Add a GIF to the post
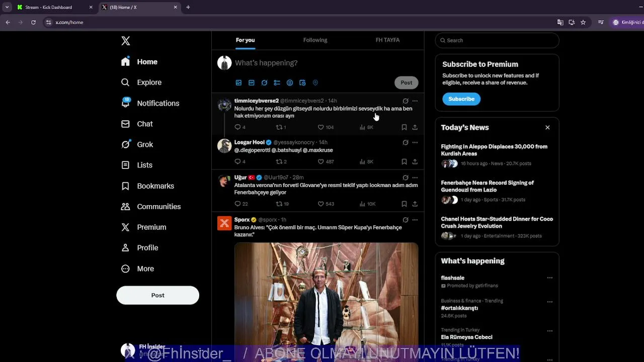 [x=251, y=82]
